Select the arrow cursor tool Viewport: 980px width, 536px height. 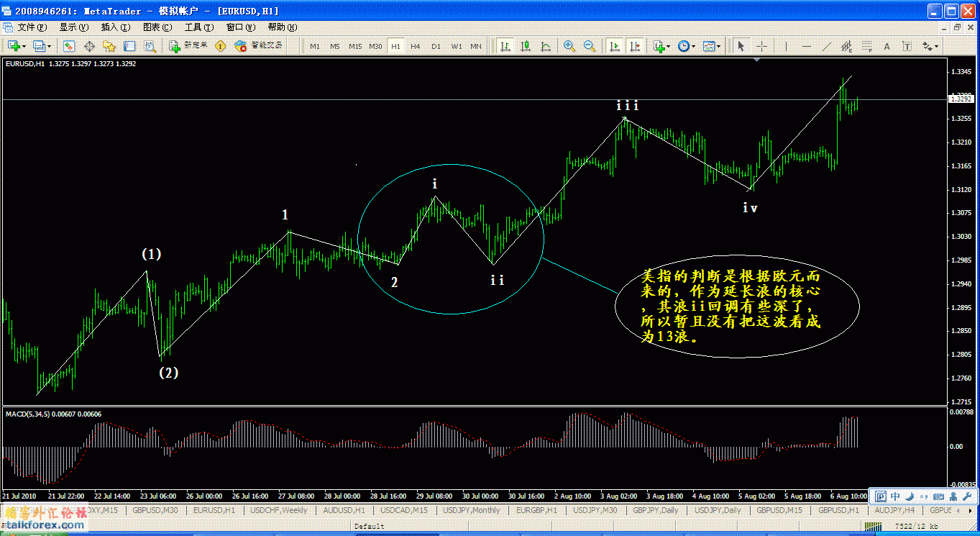[x=741, y=46]
